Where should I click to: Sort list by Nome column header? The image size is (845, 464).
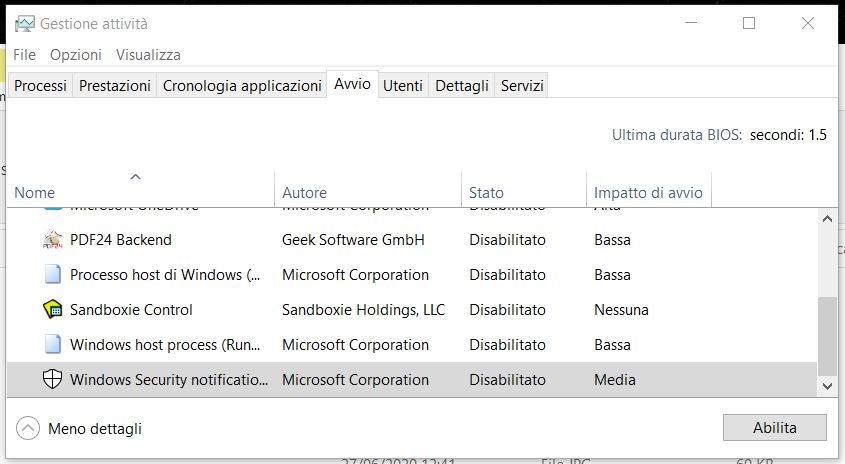pos(35,192)
